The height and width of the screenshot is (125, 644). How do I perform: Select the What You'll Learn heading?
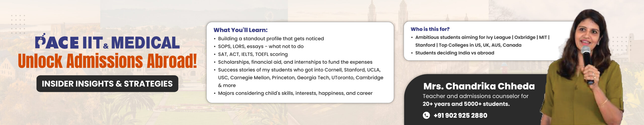(x=240, y=30)
